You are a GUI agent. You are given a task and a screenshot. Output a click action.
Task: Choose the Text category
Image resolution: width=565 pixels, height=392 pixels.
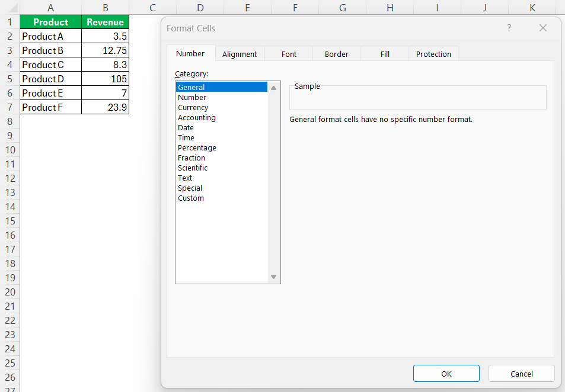[x=222, y=178]
